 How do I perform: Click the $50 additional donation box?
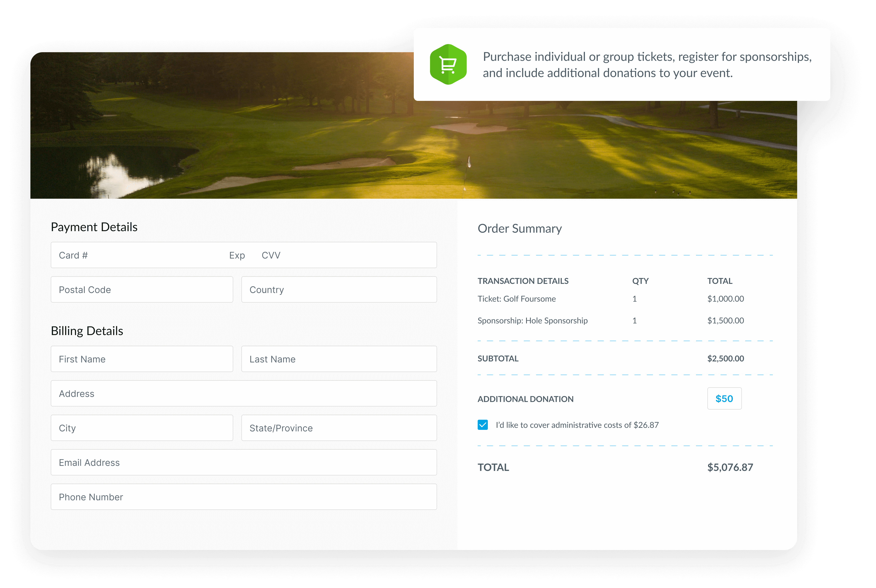pyautogui.click(x=724, y=399)
